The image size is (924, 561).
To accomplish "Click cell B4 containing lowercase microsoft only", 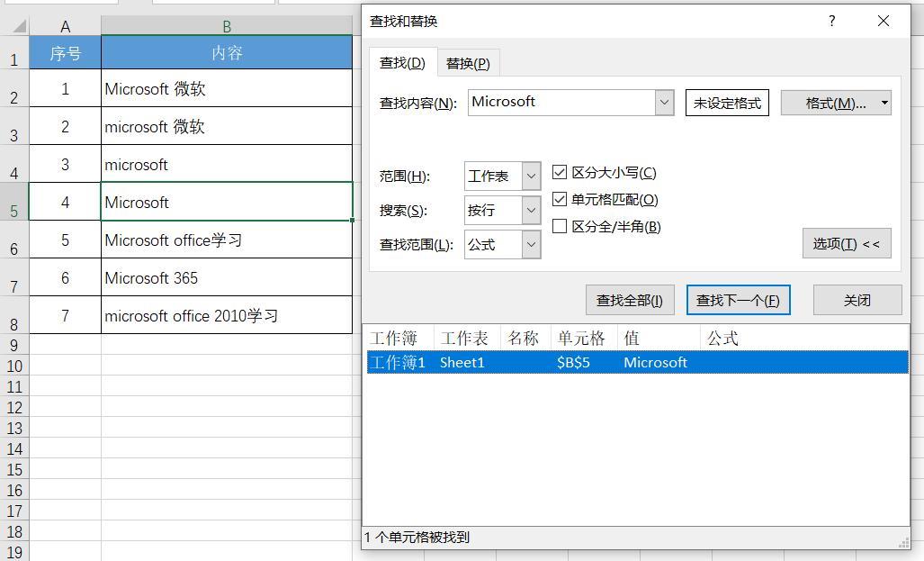I will (x=227, y=164).
